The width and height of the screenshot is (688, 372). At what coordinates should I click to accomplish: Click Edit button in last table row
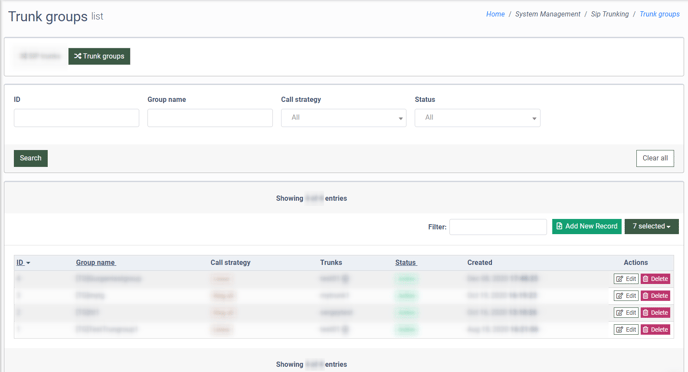(x=626, y=329)
